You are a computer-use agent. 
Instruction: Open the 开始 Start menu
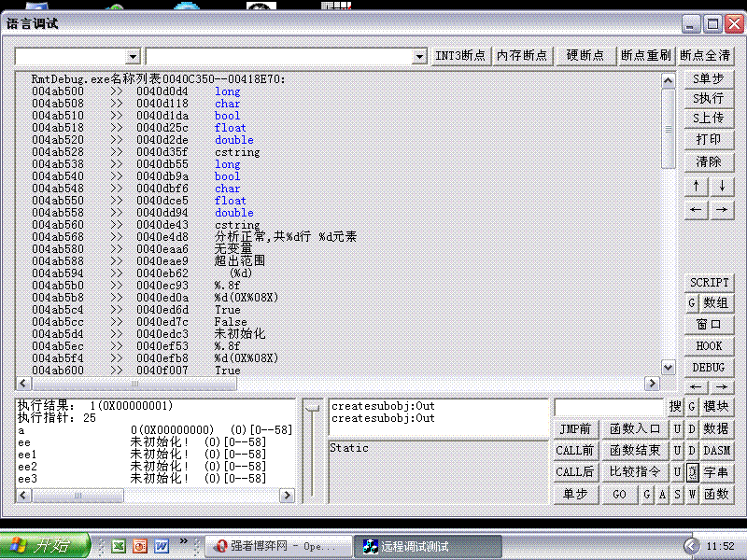(x=44, y=546)
